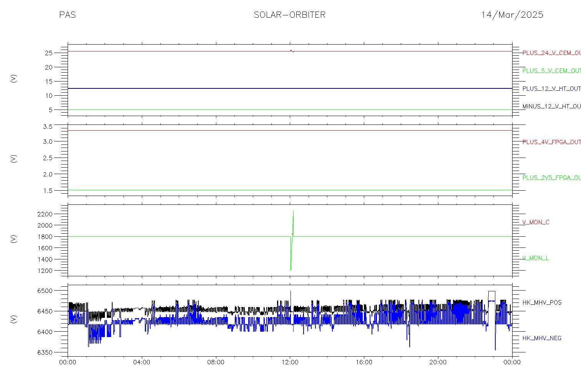Screen dimensions: 581x392
Task: Click the 1400 axis tick label
Action: pyautogui.click(x=45, y=259)
